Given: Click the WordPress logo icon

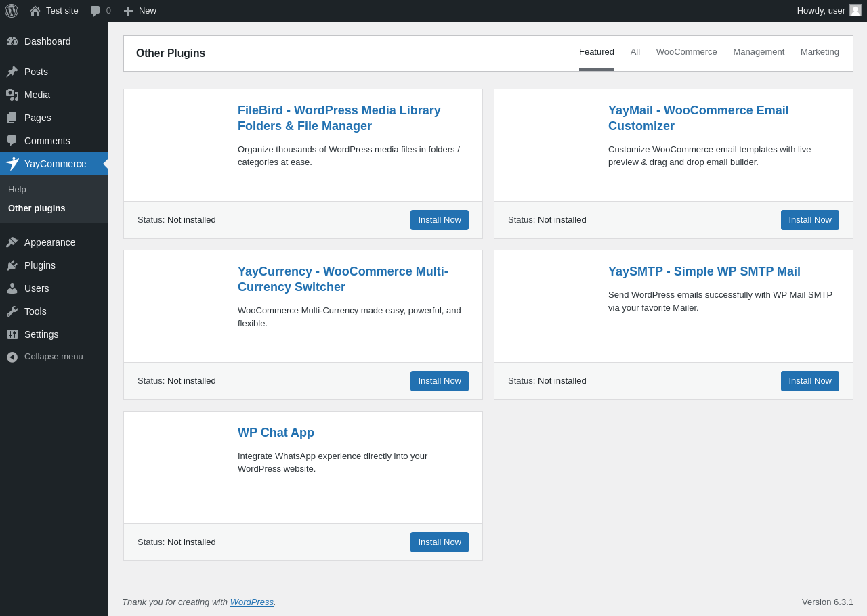Looking at the screenshot, I should click(x=12, y=11).
